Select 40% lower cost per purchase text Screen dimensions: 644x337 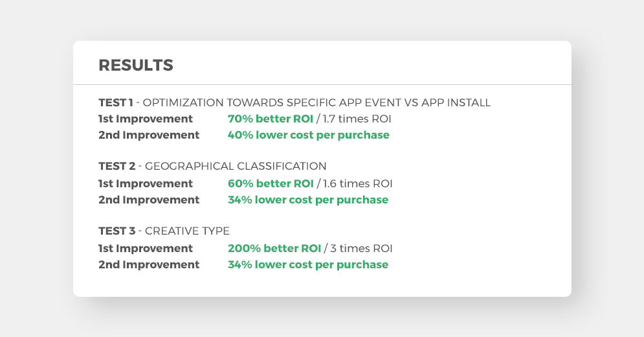309,135
